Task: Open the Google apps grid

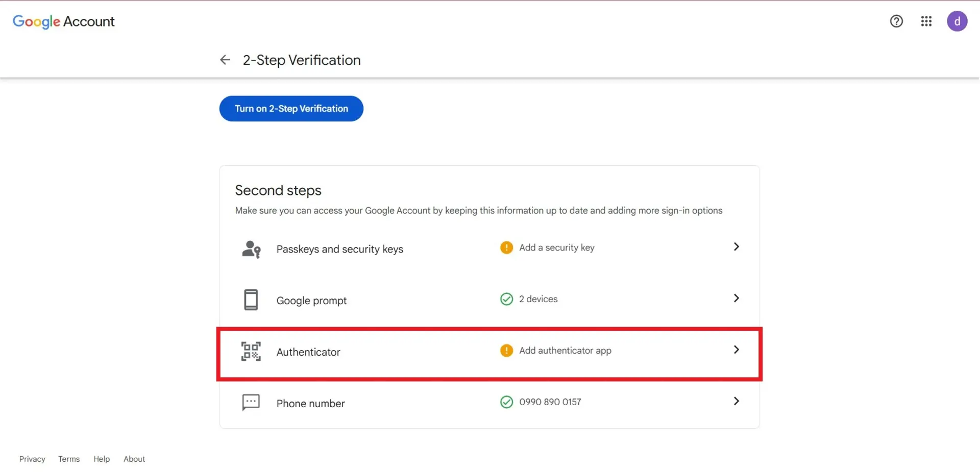Action: (926, 21)
